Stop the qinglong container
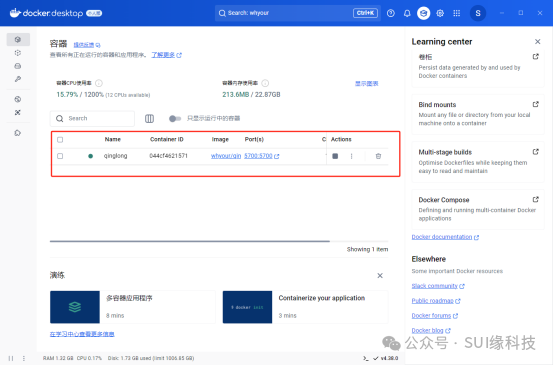This screenshot has width=554, height=365. point(335,156)
